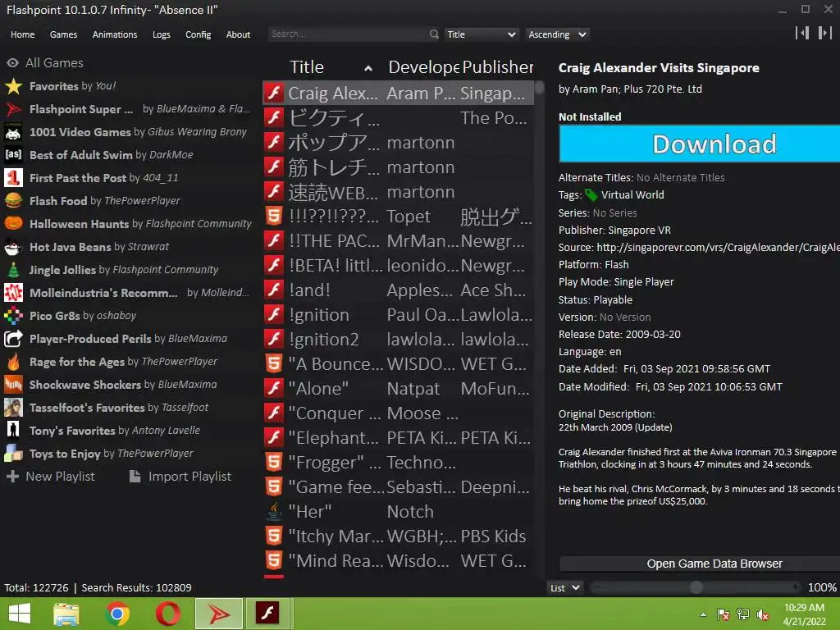Click the Windows Start button
This screenshot has height=630, width=840.
click(20, 614)
